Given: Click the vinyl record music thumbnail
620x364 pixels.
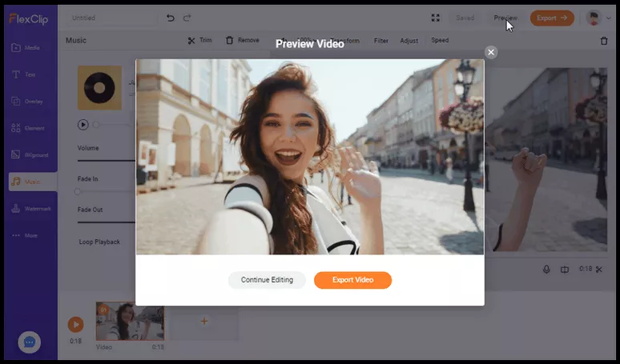Looking at the screenshot, I should (x=99, y=88).
